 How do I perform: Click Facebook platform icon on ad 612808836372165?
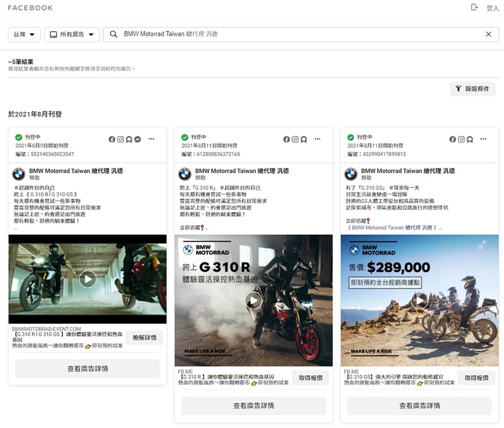[x=287, y=139]
